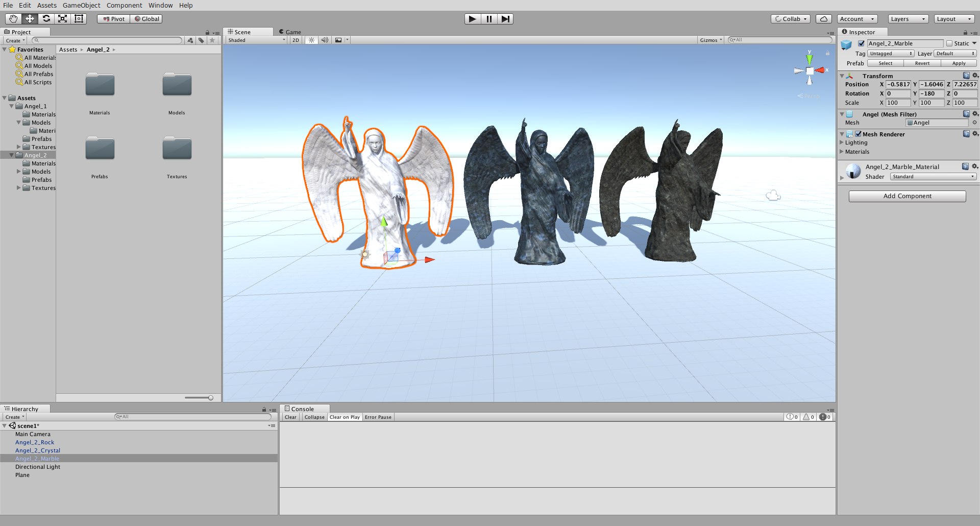Select the Rect Transform tool
The height and width of the screenshot is (526, 980).
pyautogui.click(x=79, y=19)
